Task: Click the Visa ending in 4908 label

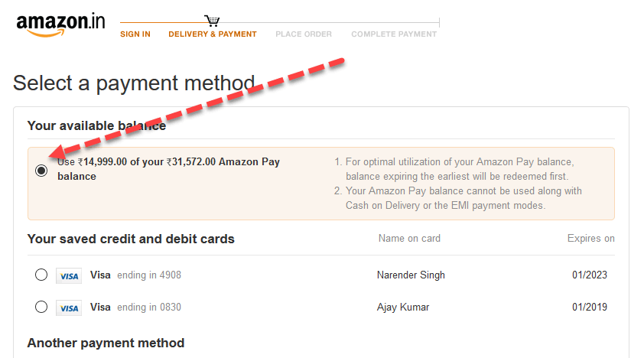Action: click(135, 275)
